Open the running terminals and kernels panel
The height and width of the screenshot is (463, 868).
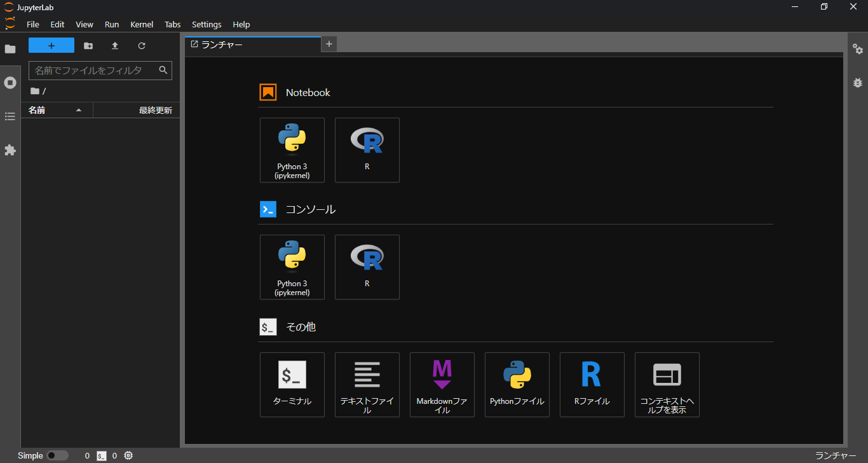click(x=10, y=83)
